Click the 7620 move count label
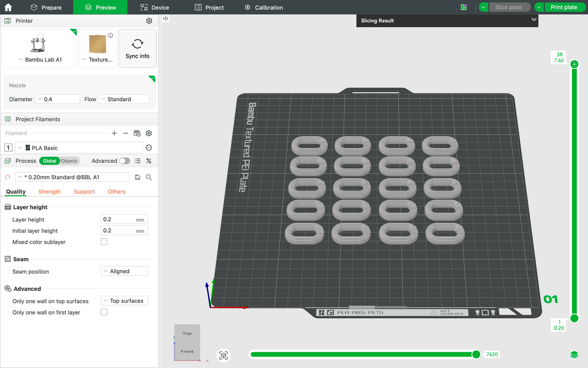This screenshot has height=368, width=588. tap(492, 354)
